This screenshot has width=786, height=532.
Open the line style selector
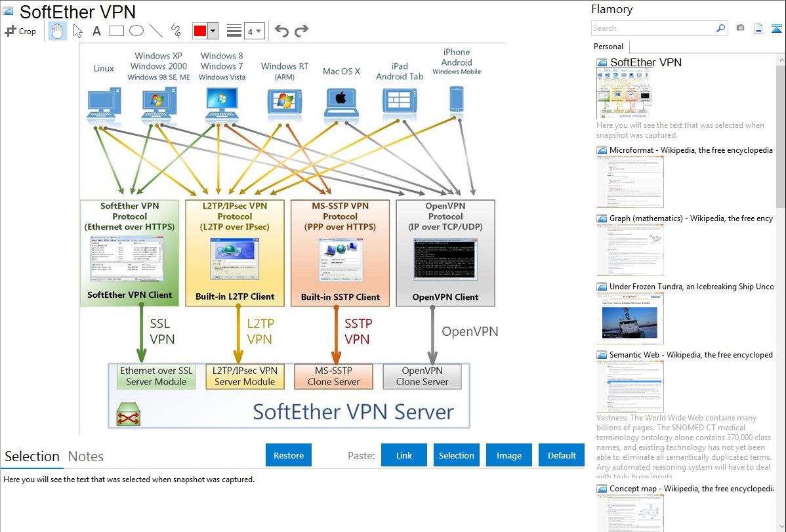click(x=234, y=31)
